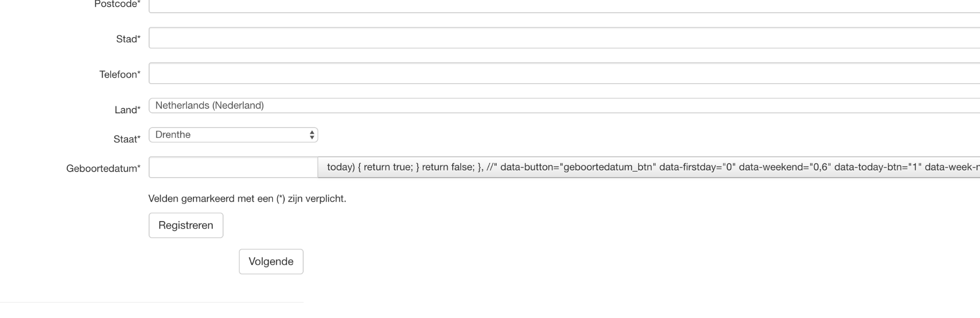Expand the Staat dropdown showing Drenthe
The height and width of the screenshot is (318, 980).
233,135
